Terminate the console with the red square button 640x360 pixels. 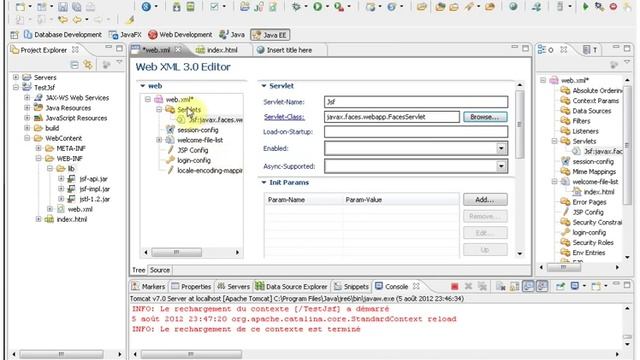[454, 287]
